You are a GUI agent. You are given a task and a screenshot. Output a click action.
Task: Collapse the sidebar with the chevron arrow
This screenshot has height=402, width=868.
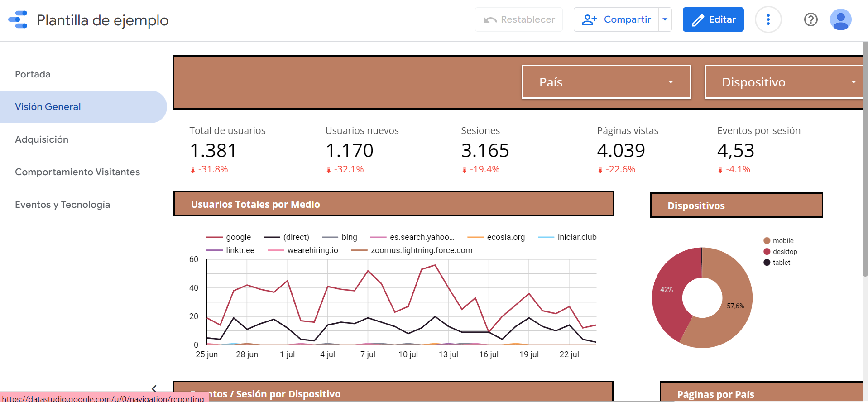pos(154,388)
